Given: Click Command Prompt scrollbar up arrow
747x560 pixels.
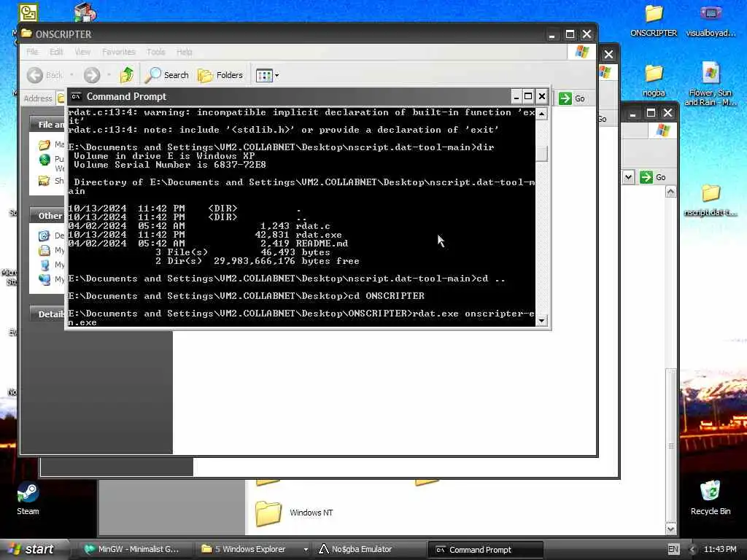Looking at the screenshot, I should (542, 114).
